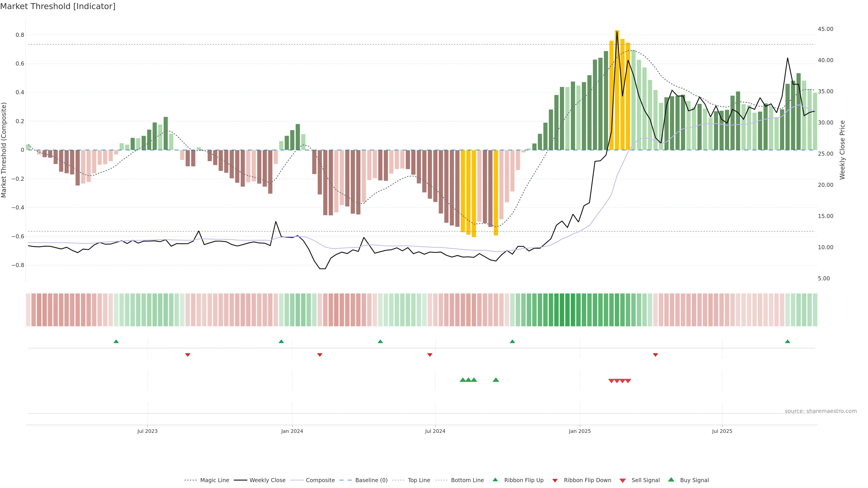Click the Buy Signal legend triangle icon

pyautogui.click(x=671, y=480)
